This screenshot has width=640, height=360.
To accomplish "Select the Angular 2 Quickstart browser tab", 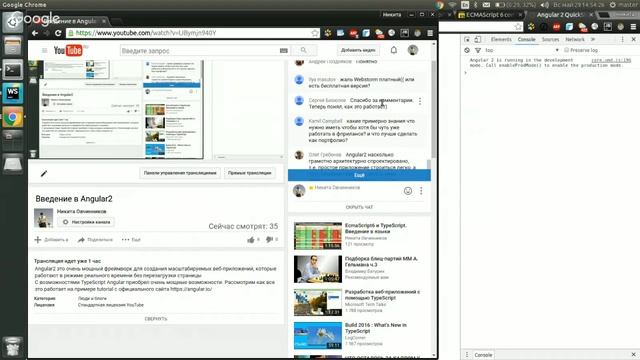I will click(560, 15).
